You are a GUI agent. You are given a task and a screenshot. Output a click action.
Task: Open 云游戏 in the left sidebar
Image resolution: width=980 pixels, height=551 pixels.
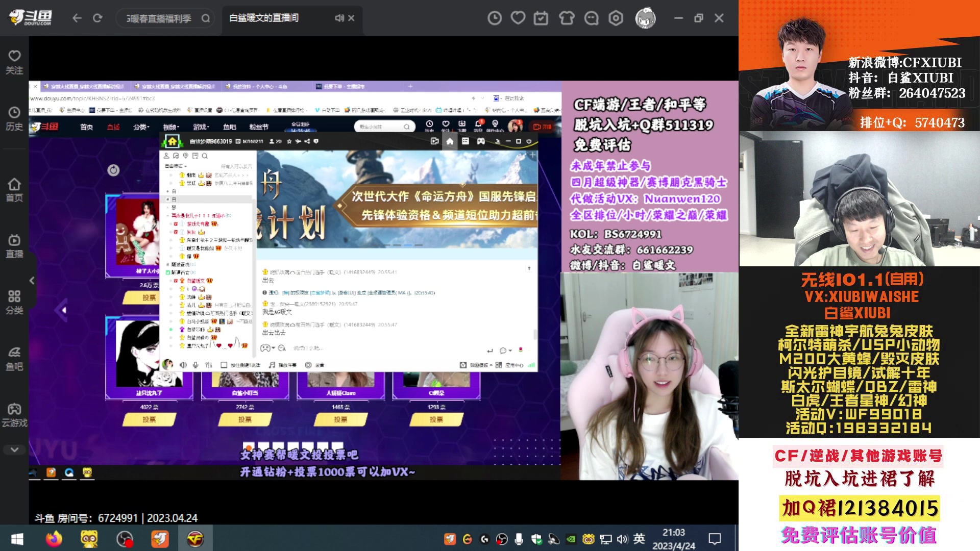14,415
